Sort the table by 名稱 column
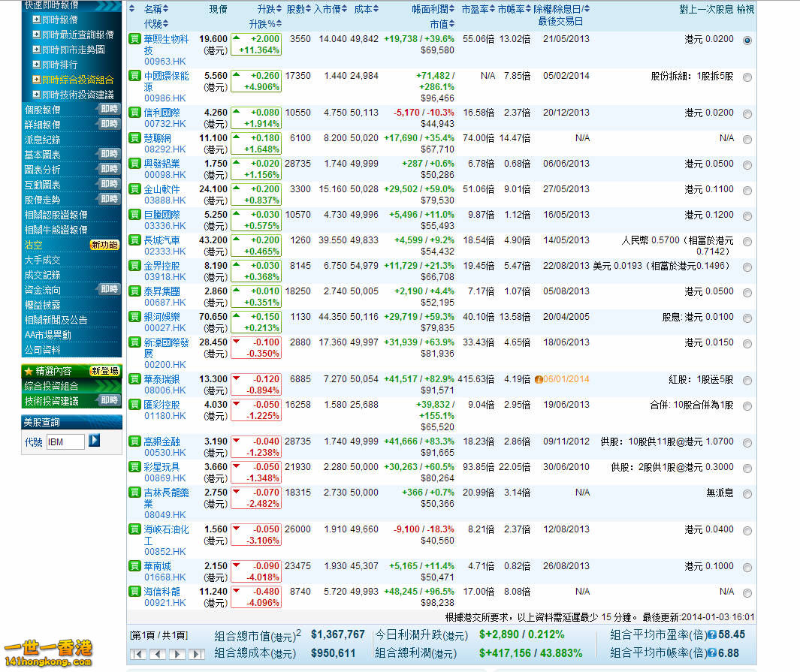Image resolution: width=800 pixels, height=672 pixels. click(155, 9)
